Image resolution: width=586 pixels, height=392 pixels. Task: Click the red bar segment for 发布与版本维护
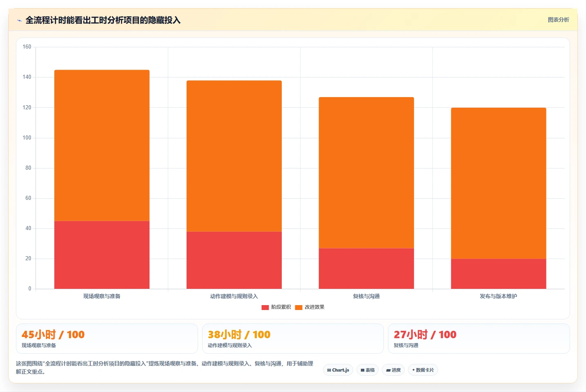[499, 274]
